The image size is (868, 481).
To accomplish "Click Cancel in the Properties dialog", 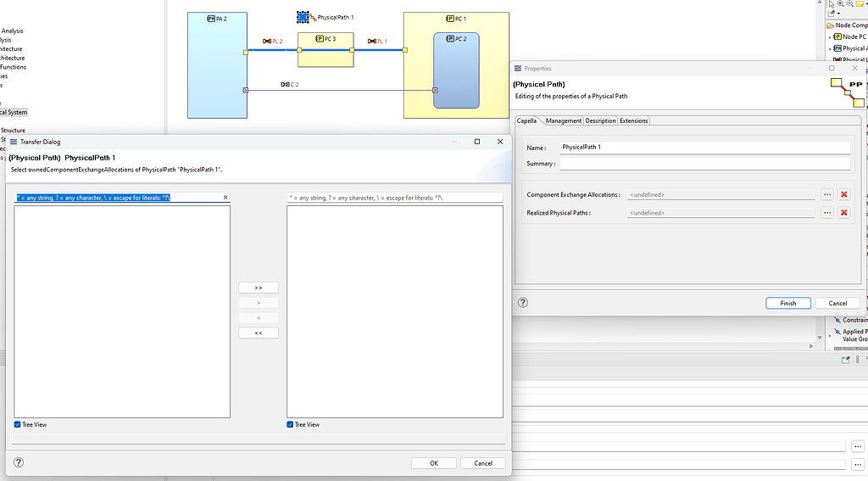I will [837, 303].
